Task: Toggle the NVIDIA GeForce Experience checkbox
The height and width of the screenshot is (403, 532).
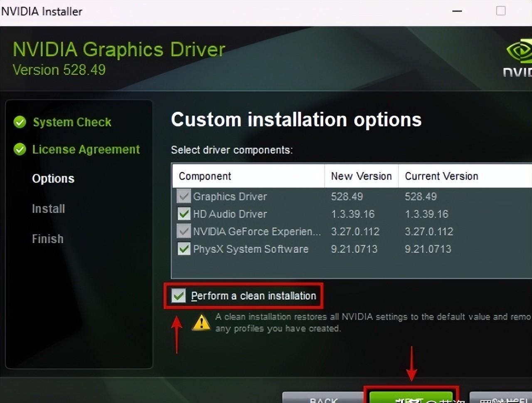Action: tap(184, 231)
